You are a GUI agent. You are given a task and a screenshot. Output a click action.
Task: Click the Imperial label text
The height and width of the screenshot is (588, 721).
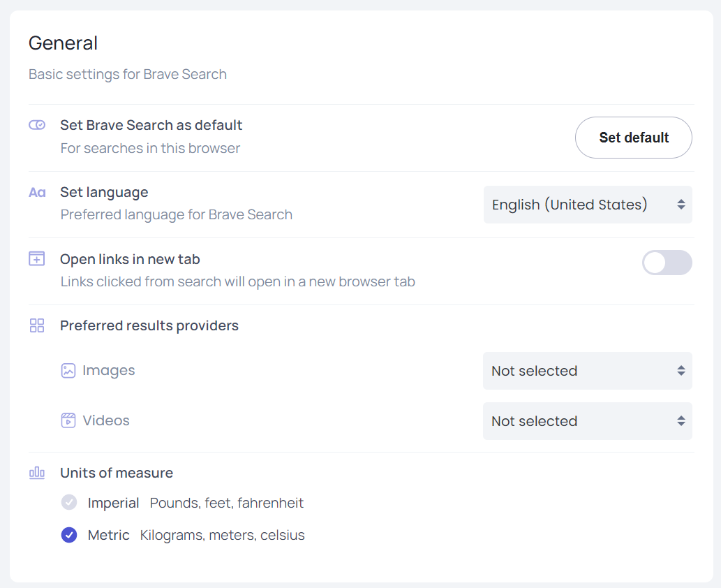113,503
